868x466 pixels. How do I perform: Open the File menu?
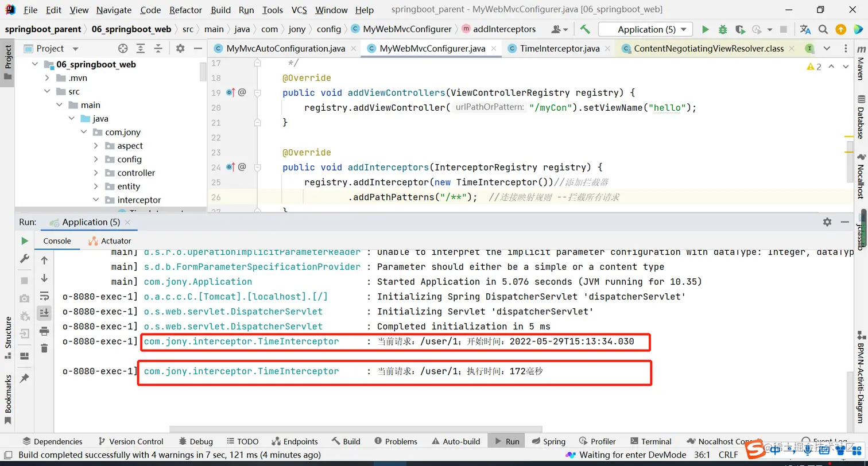(30, 10)
